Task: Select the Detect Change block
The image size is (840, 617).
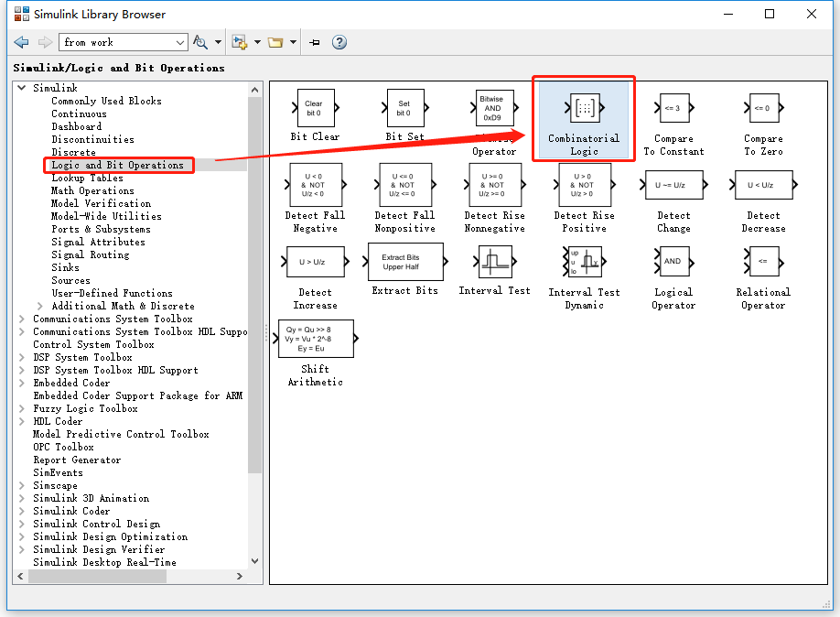Action: point(674,185)
